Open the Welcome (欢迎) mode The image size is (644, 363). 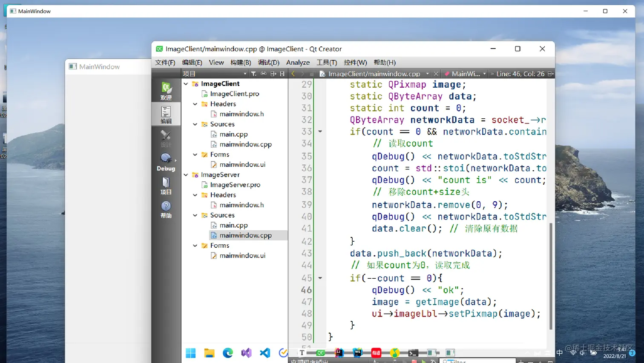tap(166, 91)
